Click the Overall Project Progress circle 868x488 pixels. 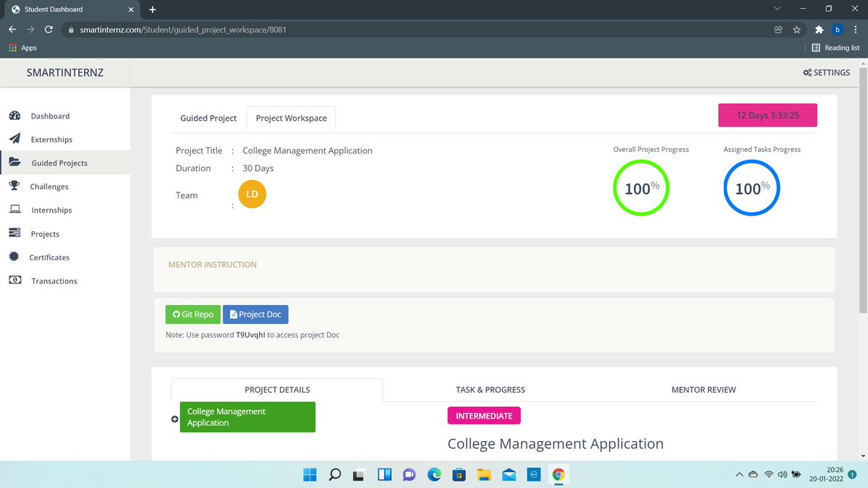(x=641, y=188)
